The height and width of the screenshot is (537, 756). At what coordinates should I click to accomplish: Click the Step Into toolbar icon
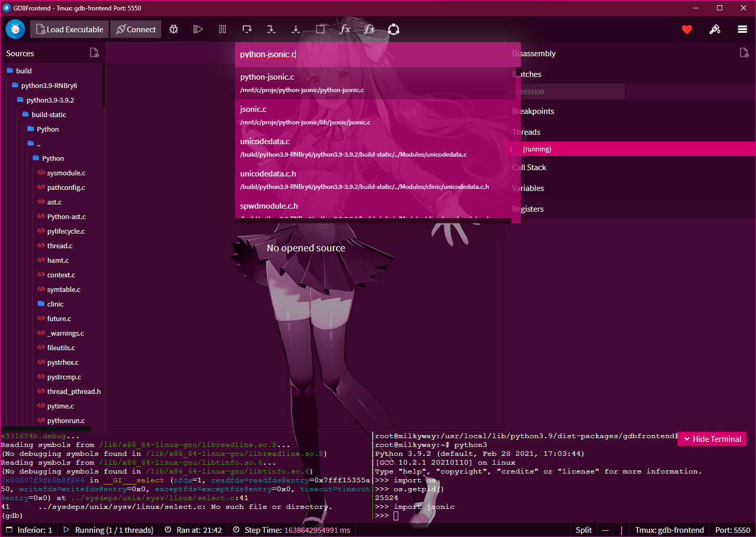coord(271,30)
